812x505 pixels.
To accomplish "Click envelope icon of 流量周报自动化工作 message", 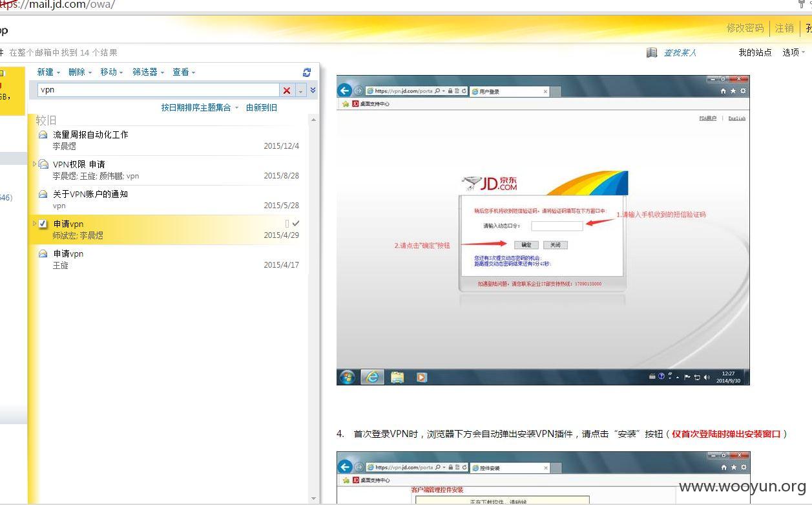I will [43, 134].
